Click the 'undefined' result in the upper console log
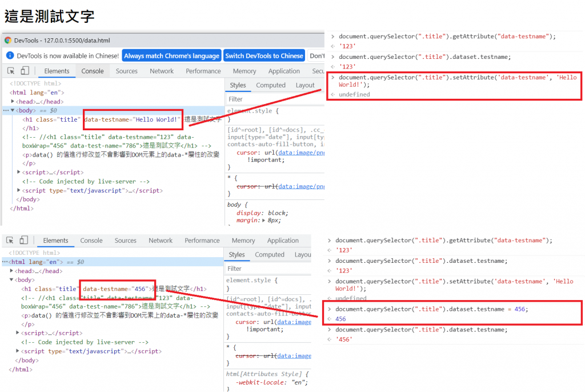 (x=354, y=94)
